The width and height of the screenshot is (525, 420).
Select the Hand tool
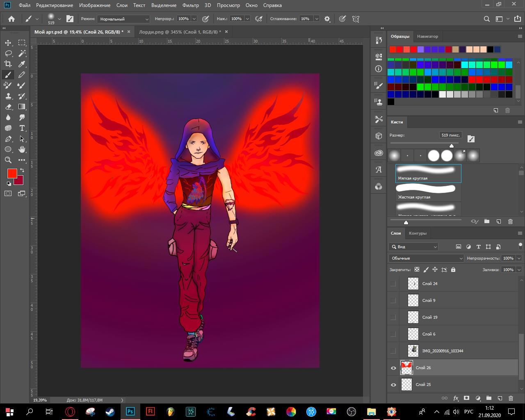[22, 149]
